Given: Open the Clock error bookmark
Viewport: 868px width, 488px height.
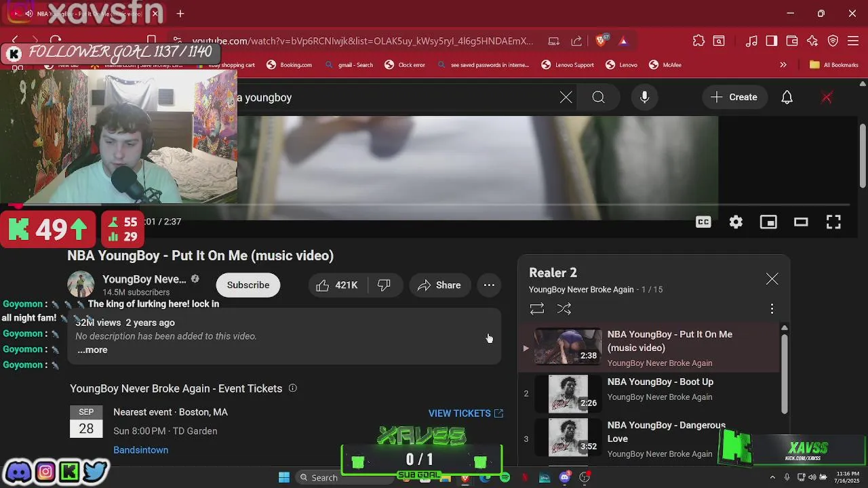Looking at the screenshot, I should coord(405,65).
